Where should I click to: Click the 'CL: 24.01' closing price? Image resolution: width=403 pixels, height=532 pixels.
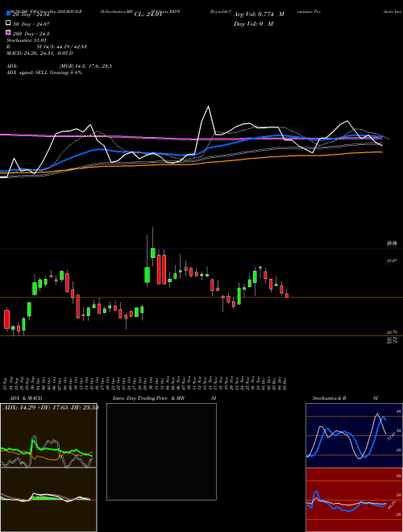tap(148, 15)
